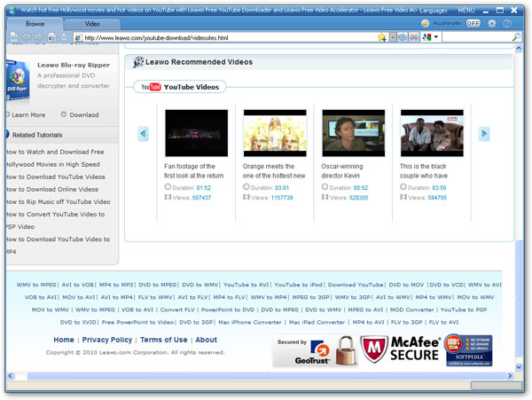Viewport: 532px width, 400px height.
Task: Switch to the Browse tab
Action: click(35, 24)
